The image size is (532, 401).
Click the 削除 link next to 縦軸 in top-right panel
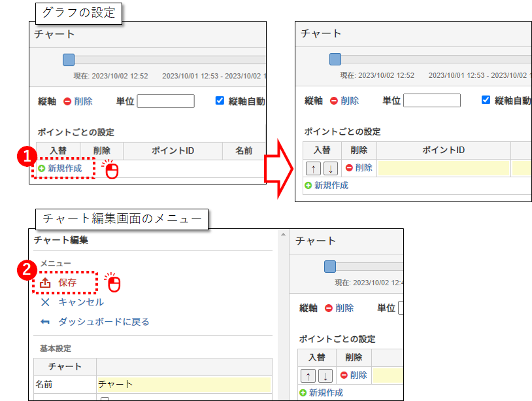[x=350, y=101]
